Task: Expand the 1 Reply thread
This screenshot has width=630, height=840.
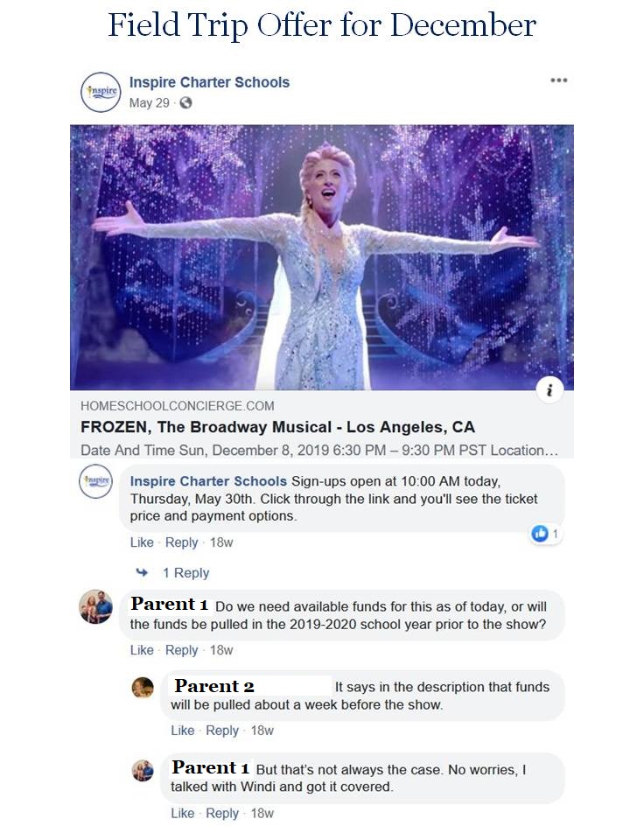Action: click(x=185, y=573)
